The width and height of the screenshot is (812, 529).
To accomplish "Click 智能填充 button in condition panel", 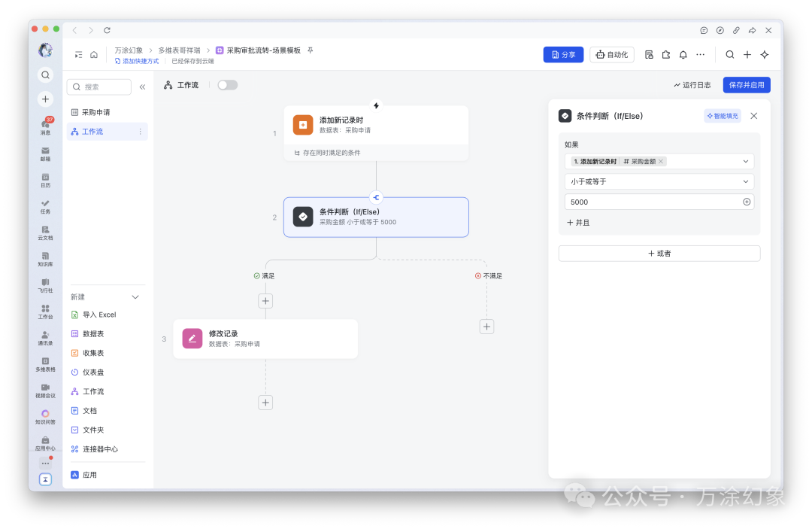I will (723, 116).
